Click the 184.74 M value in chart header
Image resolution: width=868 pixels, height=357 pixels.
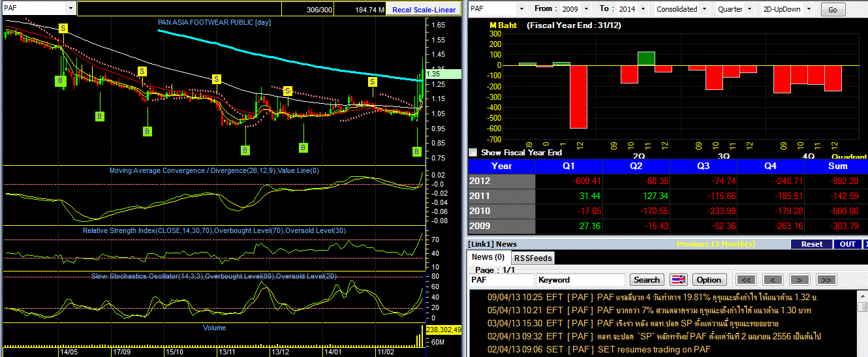(x=370, y=10)
